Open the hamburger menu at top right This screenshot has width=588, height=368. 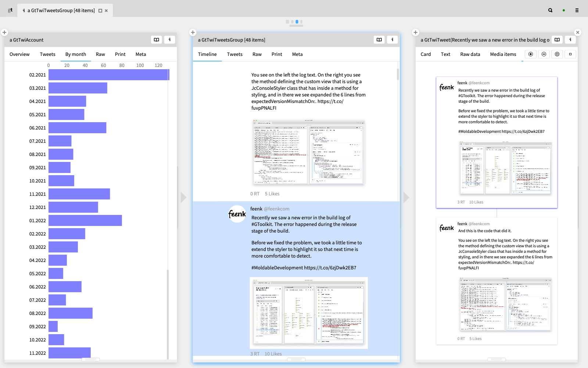click(x=577, y=10)
